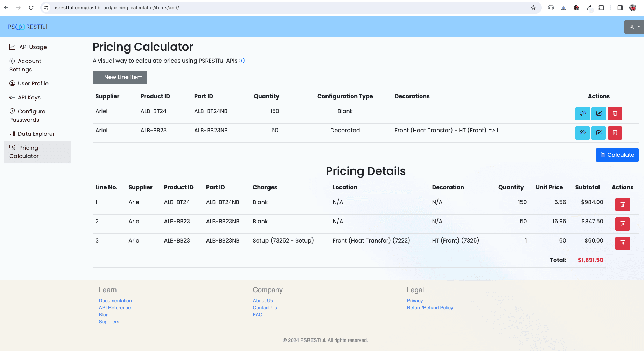The image size is (644, 351).
Task: Delete the ALB-BB23 line item
Action: (x=615, y=133)
